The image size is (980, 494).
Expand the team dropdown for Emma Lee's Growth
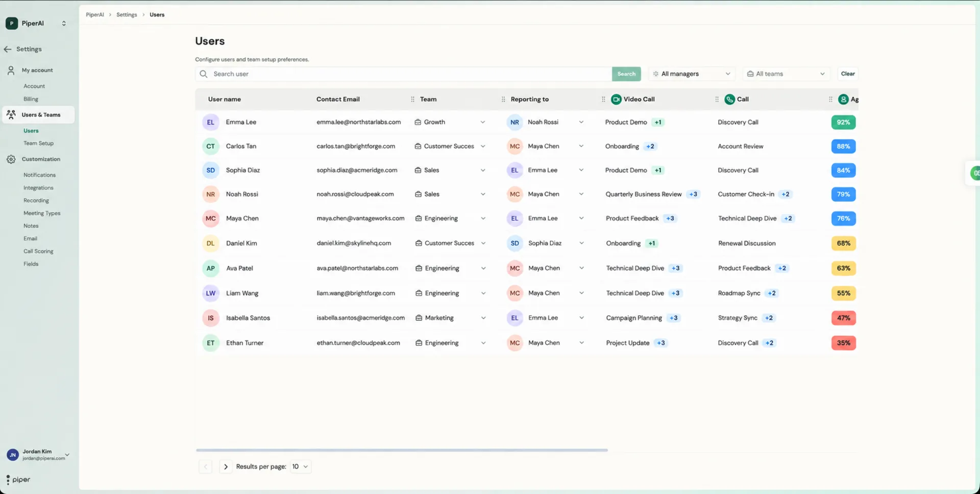(483, 122)
